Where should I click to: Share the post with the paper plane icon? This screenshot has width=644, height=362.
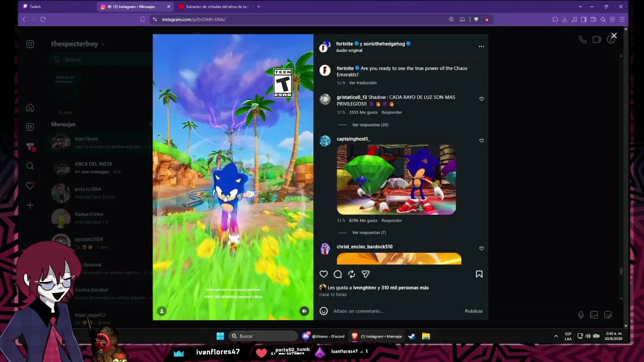(366, 274)
